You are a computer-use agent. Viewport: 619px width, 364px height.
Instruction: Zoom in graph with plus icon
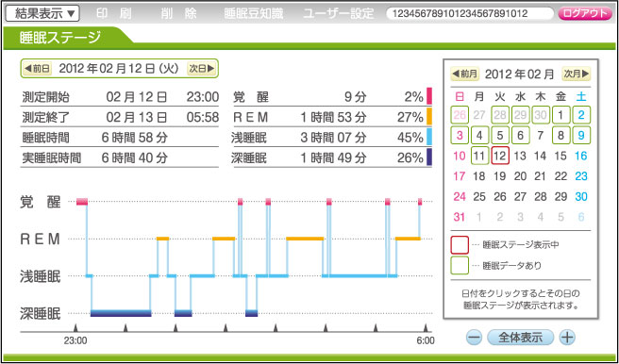pyautogui.click(x=567, y=338)
